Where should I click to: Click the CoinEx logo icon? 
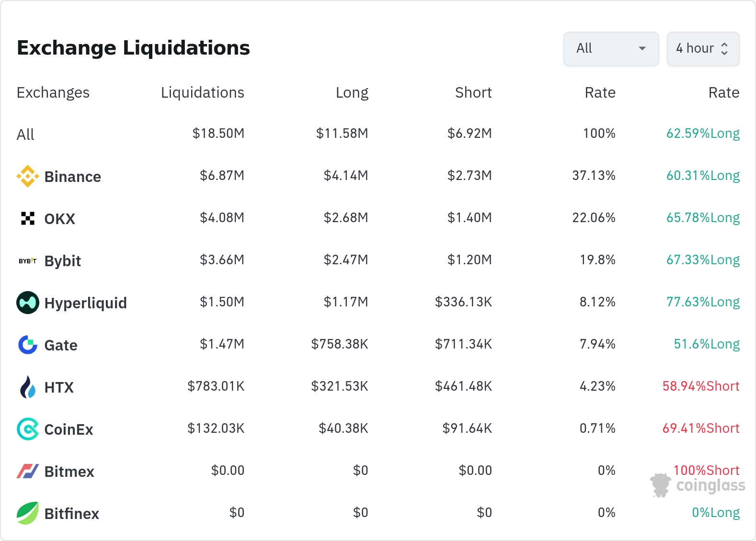(28, 429)
